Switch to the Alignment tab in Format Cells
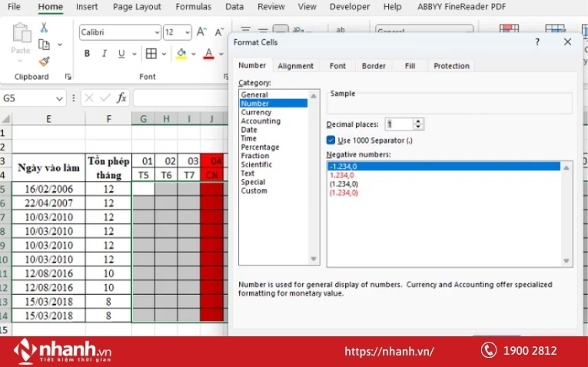The image size is (588, 367). click(295, 66)
